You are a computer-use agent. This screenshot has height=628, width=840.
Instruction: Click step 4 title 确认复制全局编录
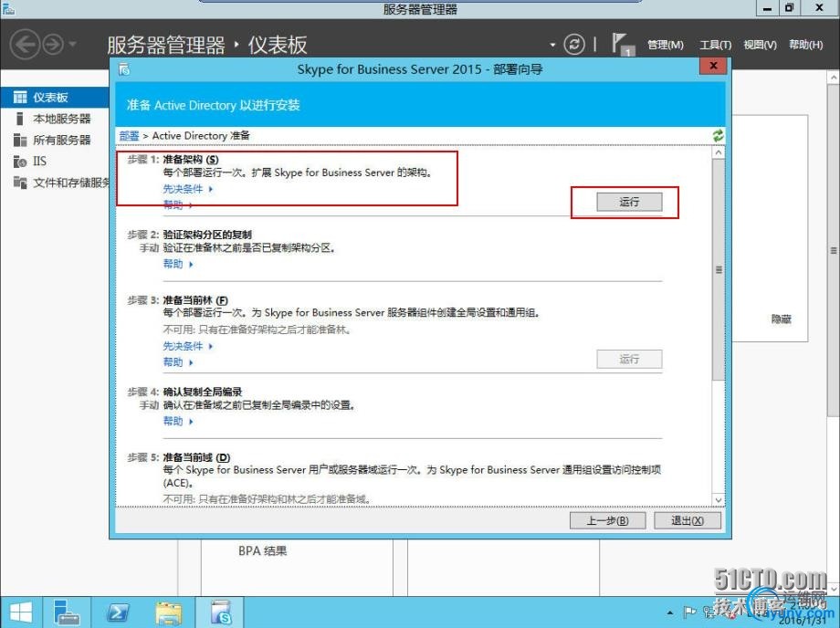click(x=203, y=392)
